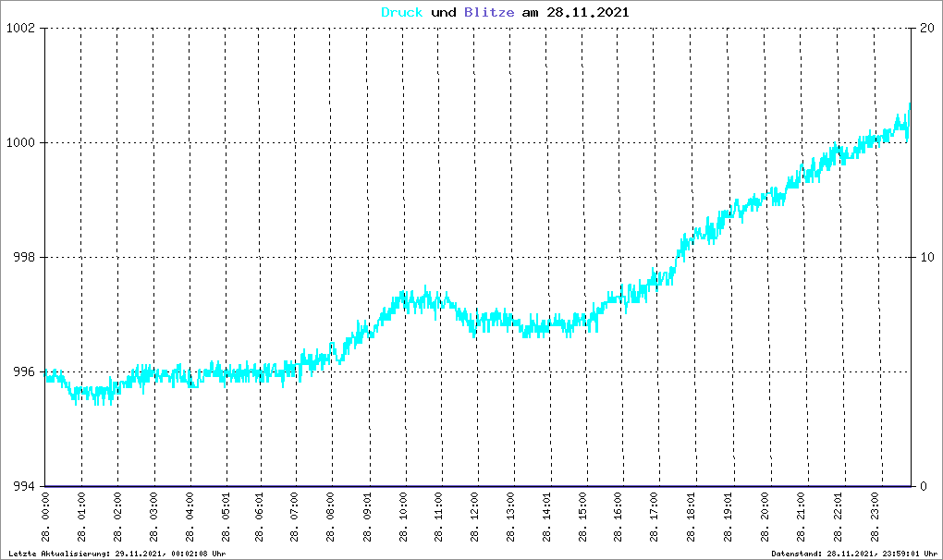Screen dimensions: 943x560
Task: Click the time label "28. 07:00"
Action: tap(294, 517)
